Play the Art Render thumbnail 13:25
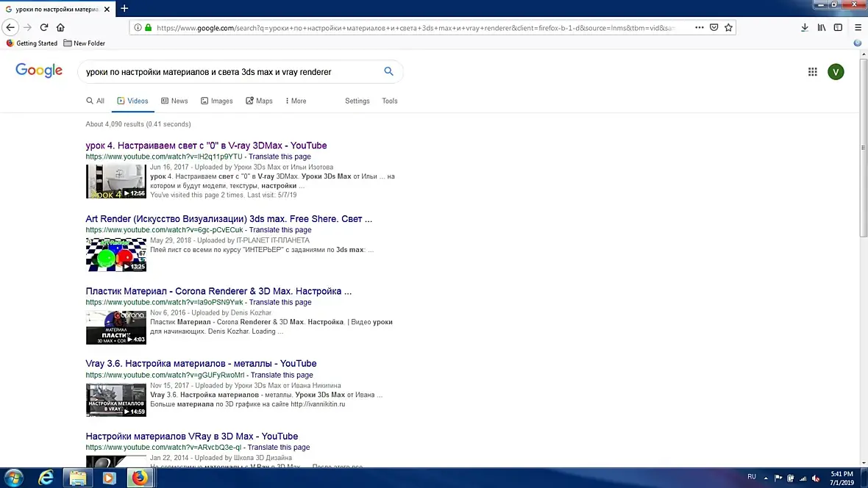Screen dimensions: 868x488 (x=115, y=254)
